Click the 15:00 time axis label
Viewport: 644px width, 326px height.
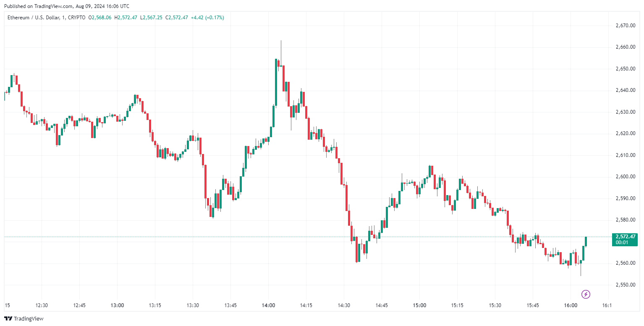click(419, 305)
